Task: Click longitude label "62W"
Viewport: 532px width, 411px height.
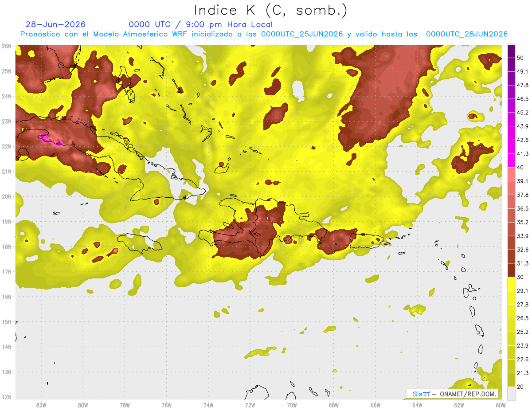Action: (x=459, y=405)
